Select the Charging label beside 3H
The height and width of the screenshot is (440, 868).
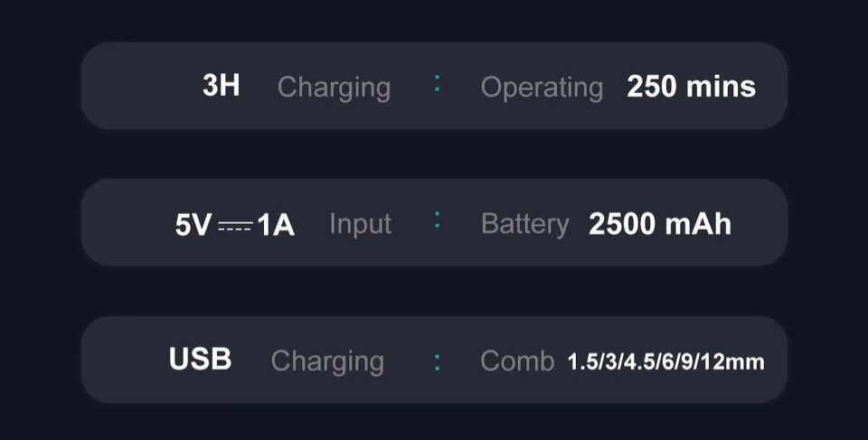tap(334, 88)
